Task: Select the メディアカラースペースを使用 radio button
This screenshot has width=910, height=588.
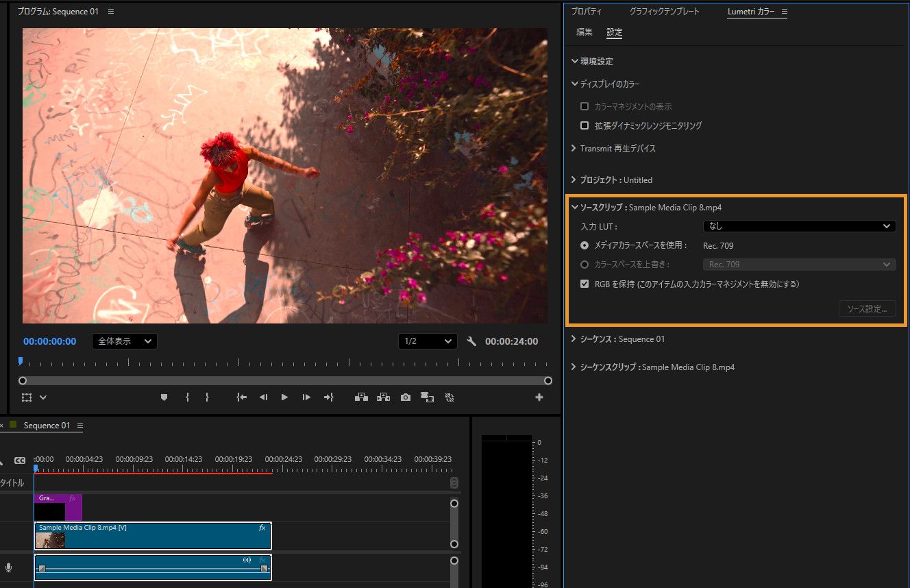Action: point(585,245)
